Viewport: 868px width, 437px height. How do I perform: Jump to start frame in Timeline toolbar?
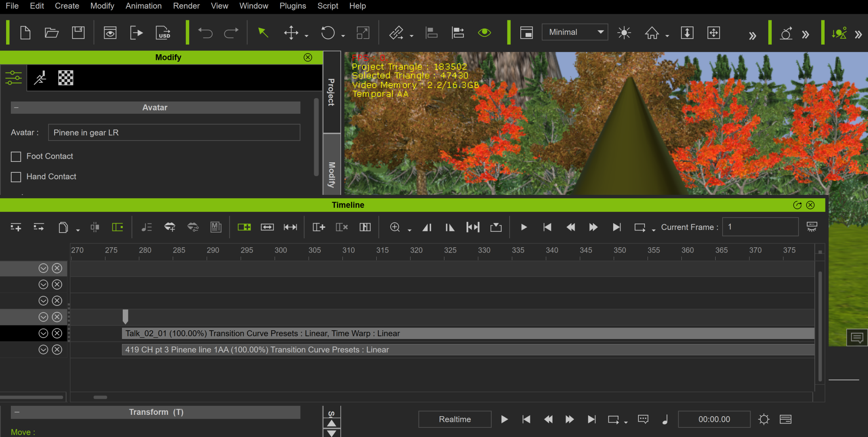(x=547, y=227)
